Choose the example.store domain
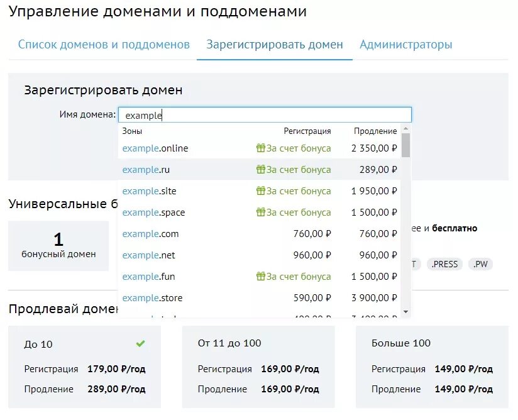 pyautogui.click(x=260, y=298)
